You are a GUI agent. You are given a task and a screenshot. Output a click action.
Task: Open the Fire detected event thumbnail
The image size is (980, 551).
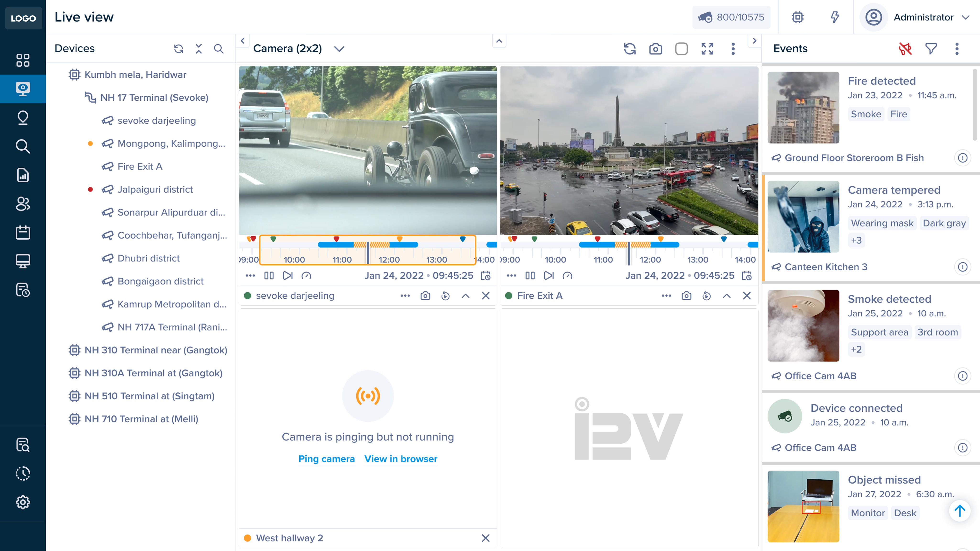click(803, 107)
